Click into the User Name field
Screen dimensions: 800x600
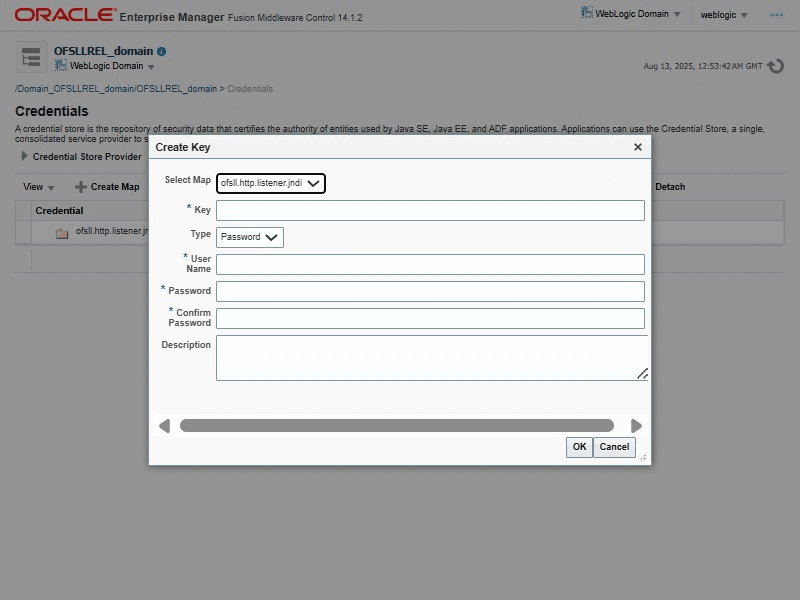(x=430, y=264)
